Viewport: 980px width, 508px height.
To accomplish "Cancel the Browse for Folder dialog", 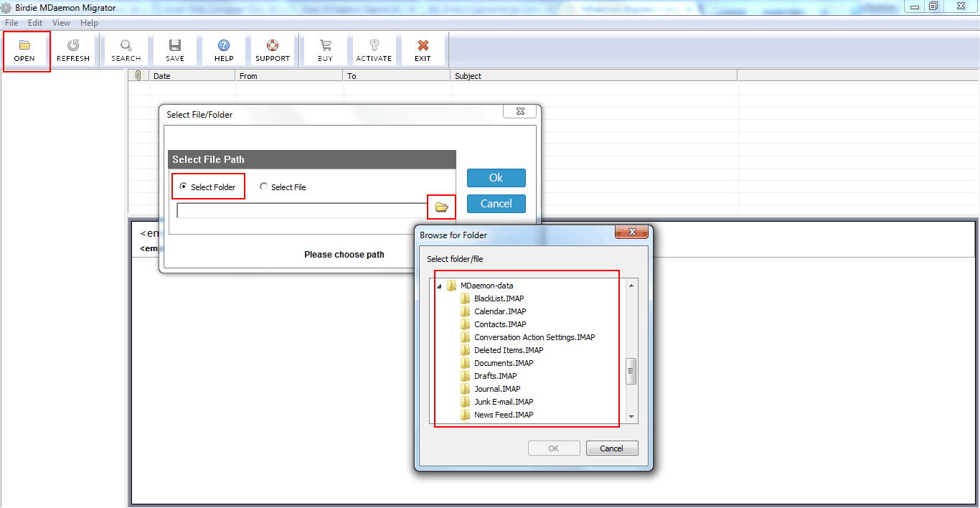I will (611, 448).
